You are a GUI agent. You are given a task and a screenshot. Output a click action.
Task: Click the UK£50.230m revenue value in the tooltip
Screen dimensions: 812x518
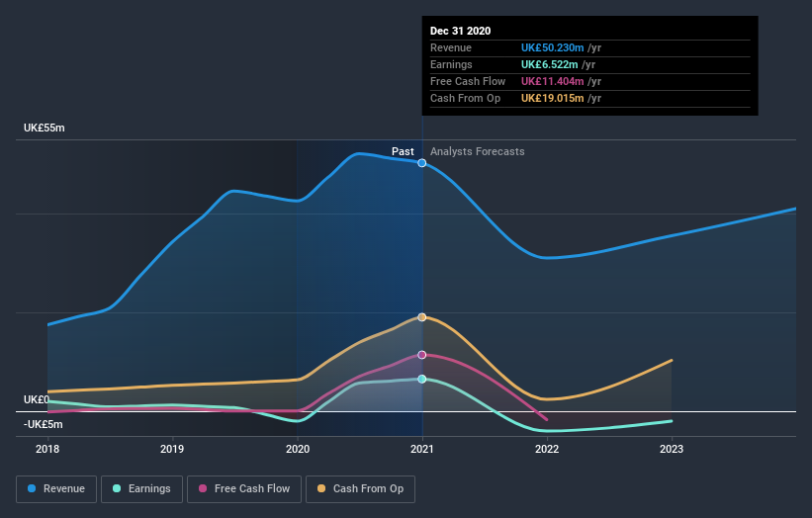point(553,48)
